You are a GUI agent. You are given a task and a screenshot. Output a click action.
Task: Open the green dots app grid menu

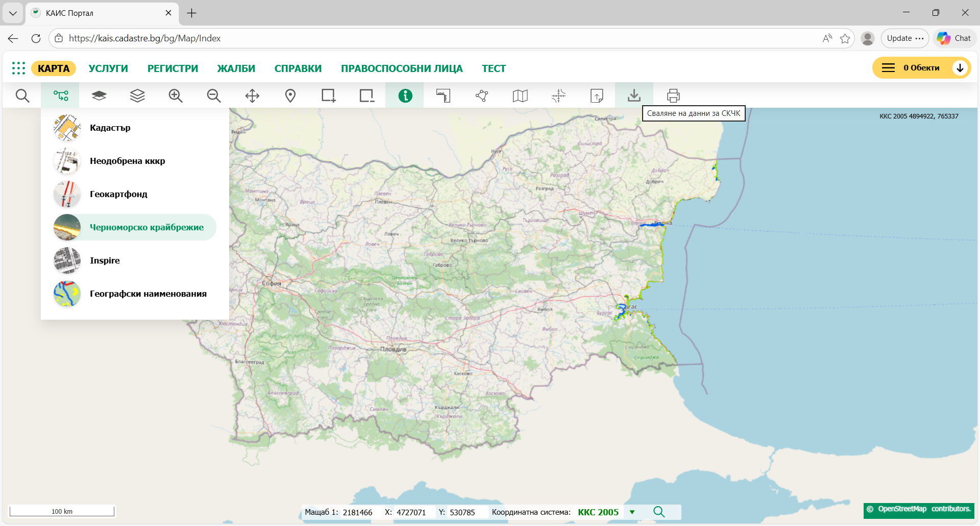[18, 68]
